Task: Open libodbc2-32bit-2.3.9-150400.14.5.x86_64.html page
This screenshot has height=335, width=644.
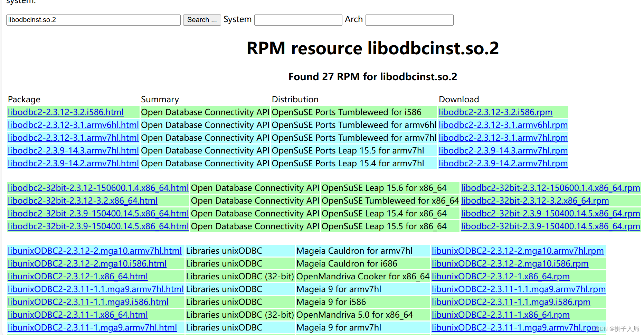Action: point(98,213)
